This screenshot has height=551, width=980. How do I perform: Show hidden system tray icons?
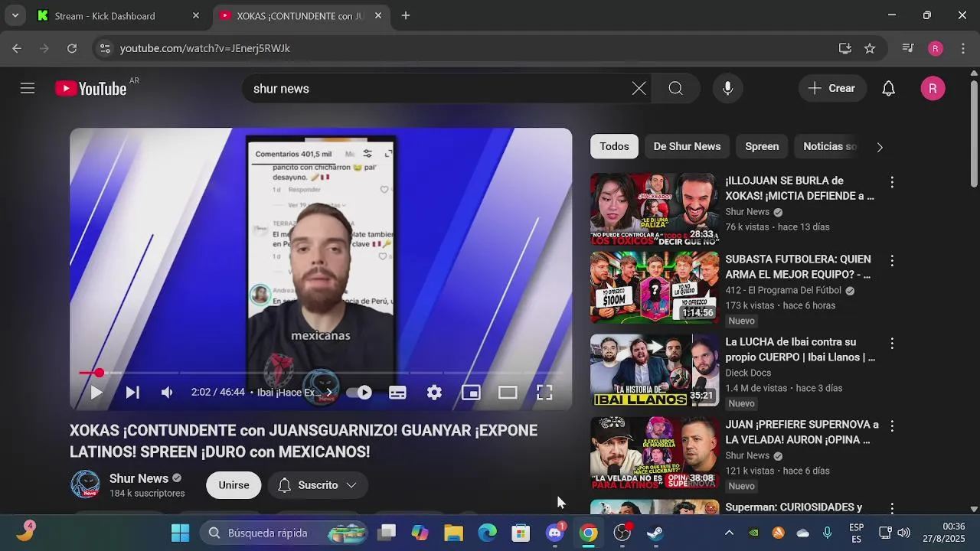[x=729, y=533]
